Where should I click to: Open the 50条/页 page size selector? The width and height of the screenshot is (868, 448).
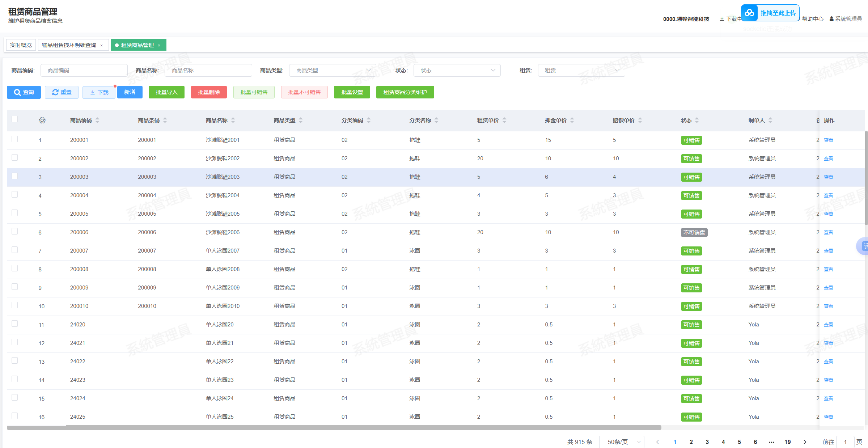click(621, 442)
